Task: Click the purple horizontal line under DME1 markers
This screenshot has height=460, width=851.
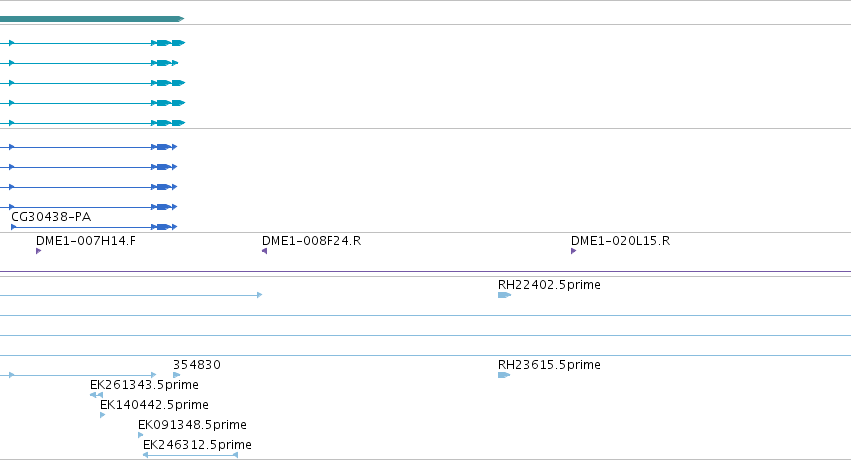Action: point(426,271)
